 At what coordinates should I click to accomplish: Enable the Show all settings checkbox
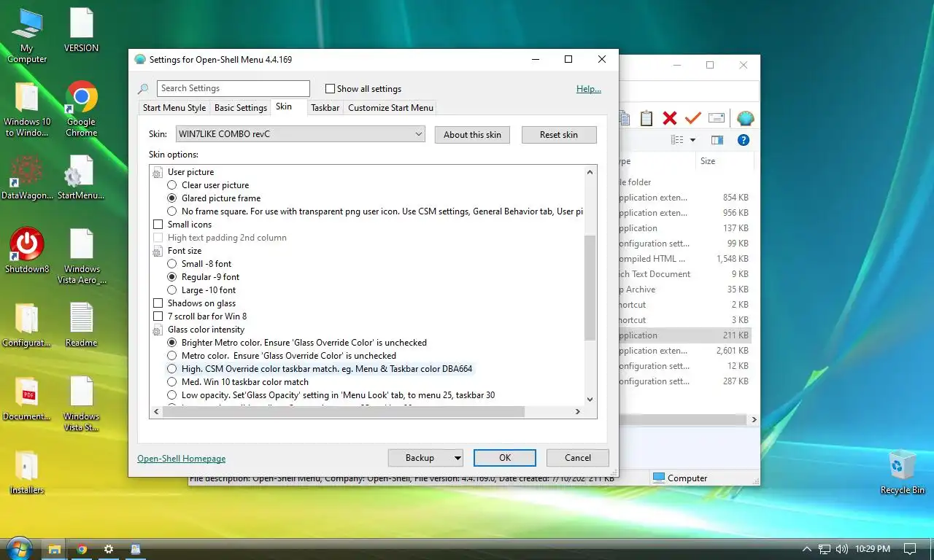[x=330, y=89]
